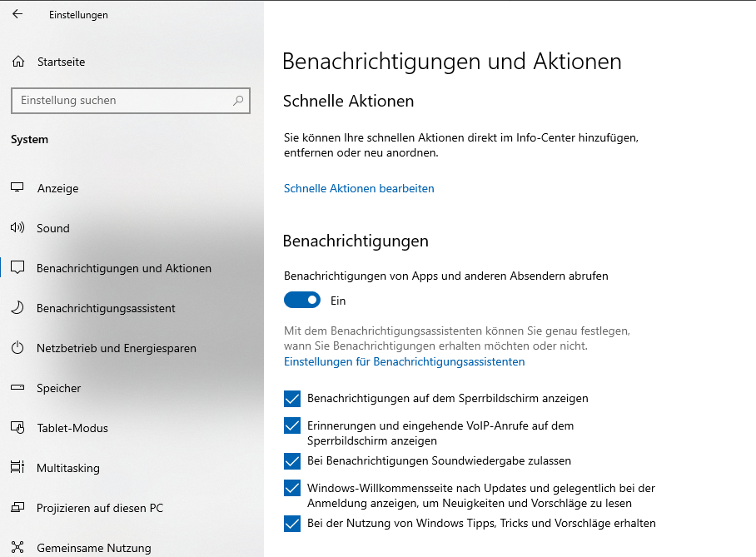Click the Benachrichtigungsassistent moon icon
The image size is (756, 557).
17,308
